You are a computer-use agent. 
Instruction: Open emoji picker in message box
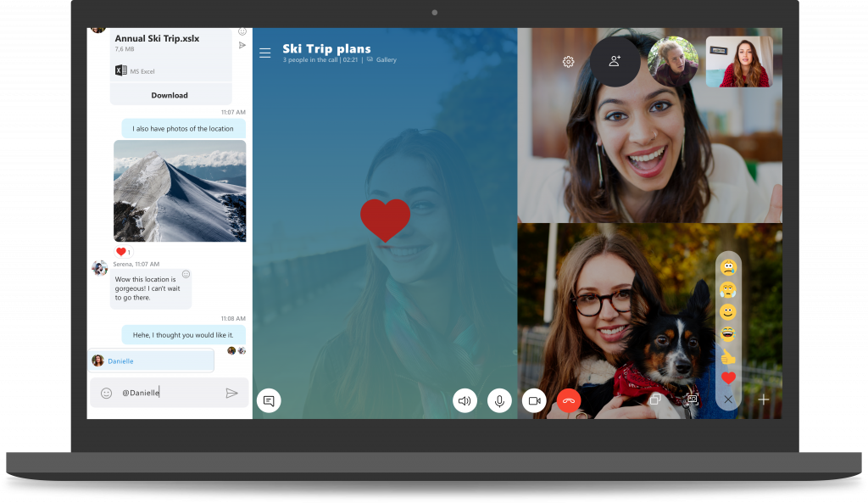point(106,393)
